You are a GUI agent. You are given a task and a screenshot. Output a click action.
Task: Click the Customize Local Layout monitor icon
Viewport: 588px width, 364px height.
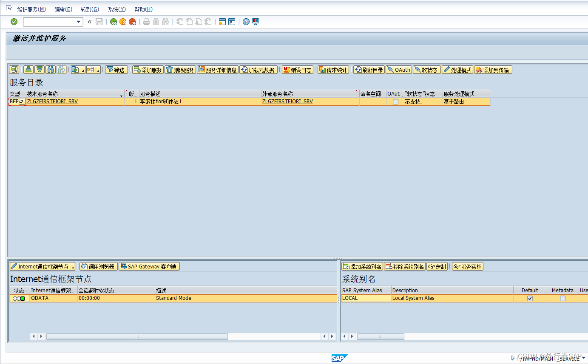coord(256,22)
